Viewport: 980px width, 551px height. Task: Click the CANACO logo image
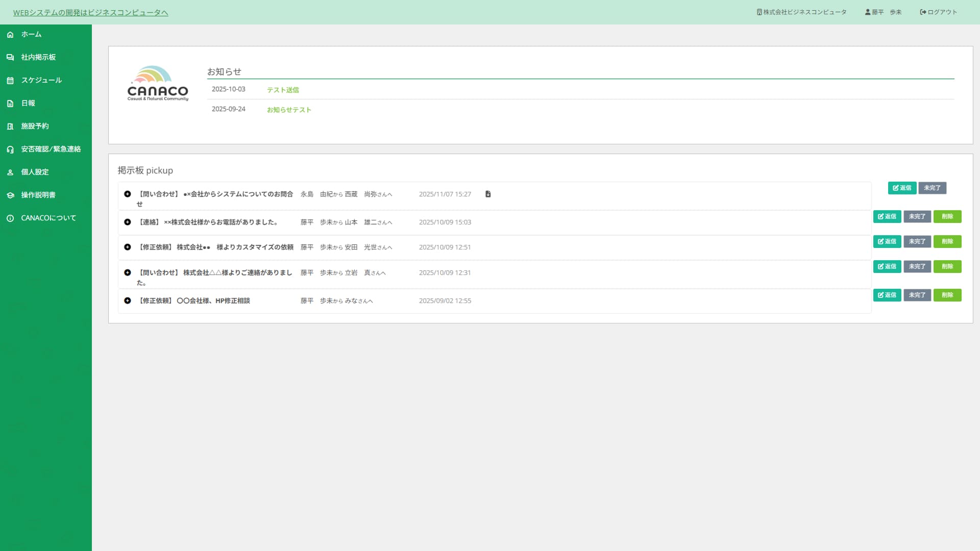click(x=158, y=84)
